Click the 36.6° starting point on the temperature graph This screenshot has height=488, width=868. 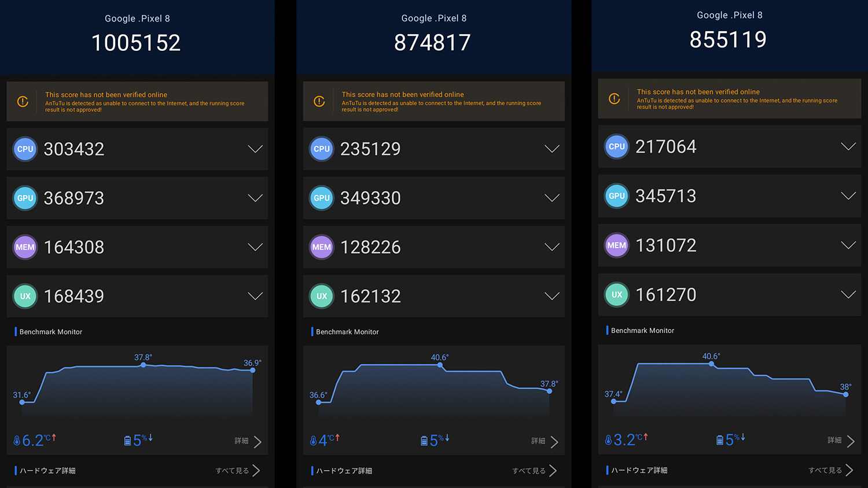tap(318, 402)
